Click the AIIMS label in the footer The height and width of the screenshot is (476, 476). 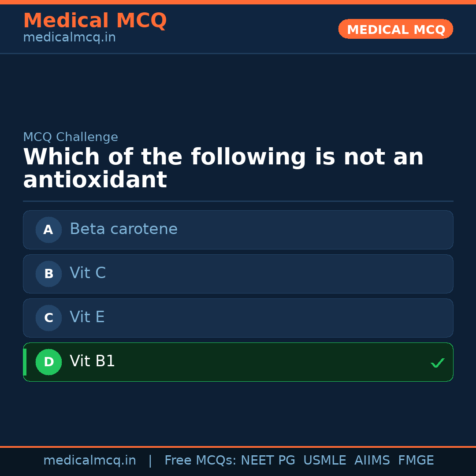tap(372, 460)
